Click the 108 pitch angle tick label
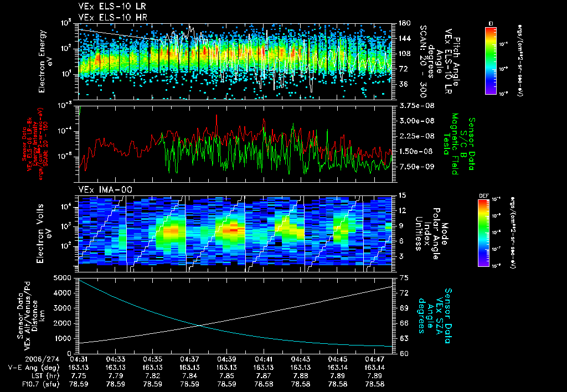 [x=404, y=54]
